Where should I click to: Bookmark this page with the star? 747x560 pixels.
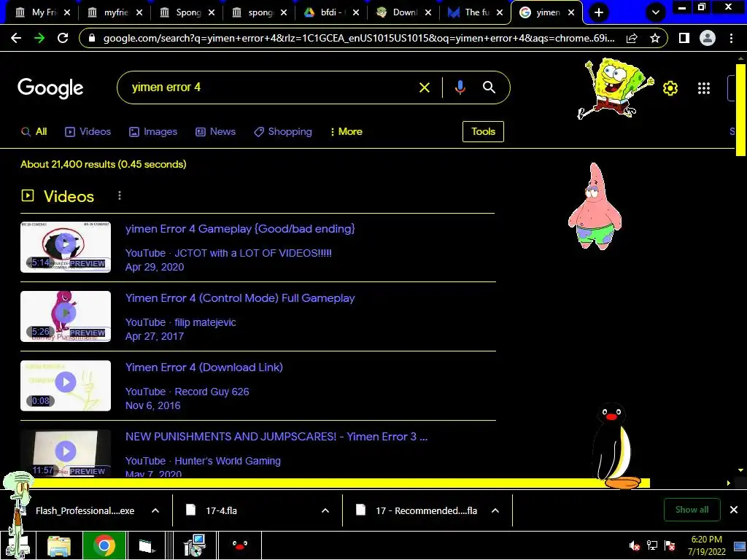point(655,38)
